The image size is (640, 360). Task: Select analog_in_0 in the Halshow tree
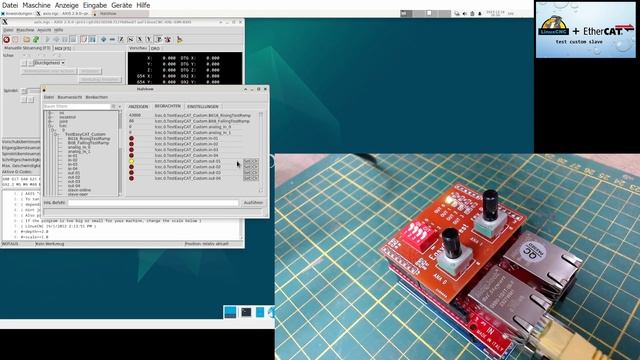pos(79,147)
